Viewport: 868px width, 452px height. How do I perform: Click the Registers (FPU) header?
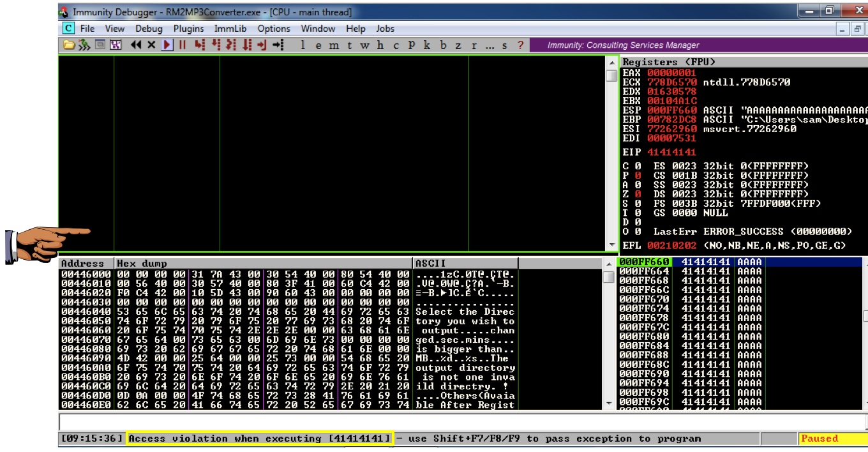[x=668, y=62]
